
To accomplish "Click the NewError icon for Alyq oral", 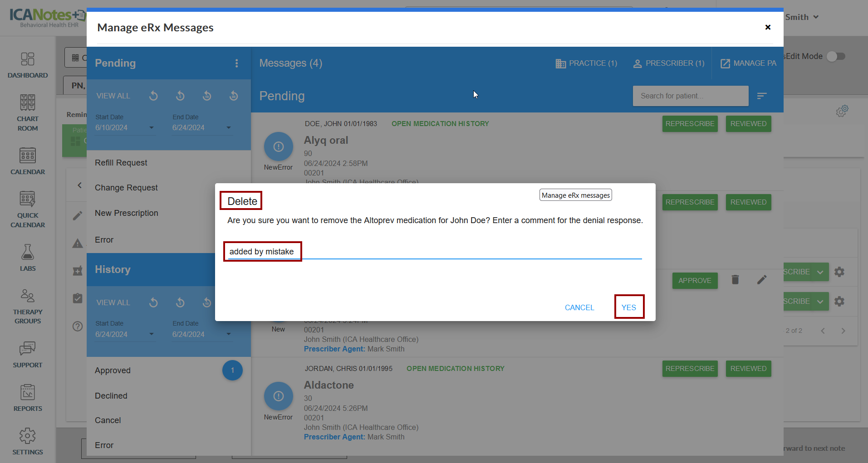I will tap(279, 146).
